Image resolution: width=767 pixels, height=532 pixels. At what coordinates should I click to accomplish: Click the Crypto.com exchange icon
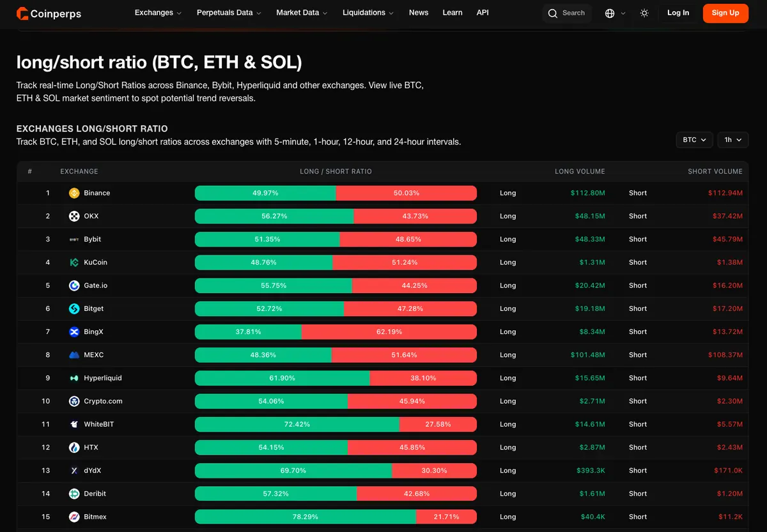(74, 401)
